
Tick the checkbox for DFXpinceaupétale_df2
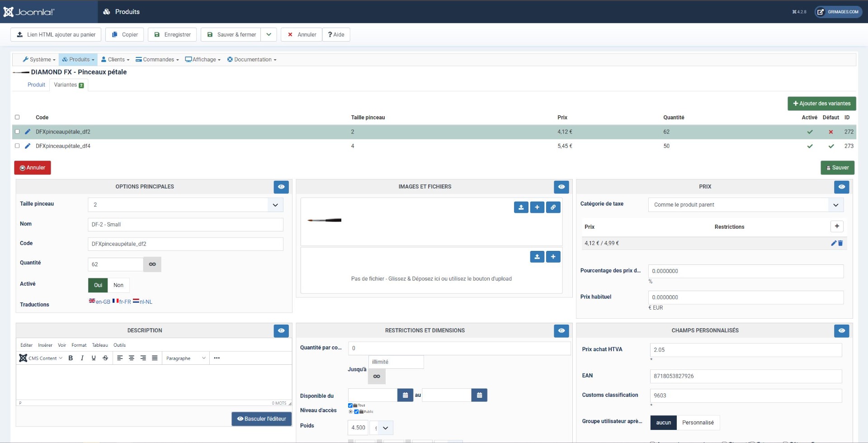click(x=17, y=132)
